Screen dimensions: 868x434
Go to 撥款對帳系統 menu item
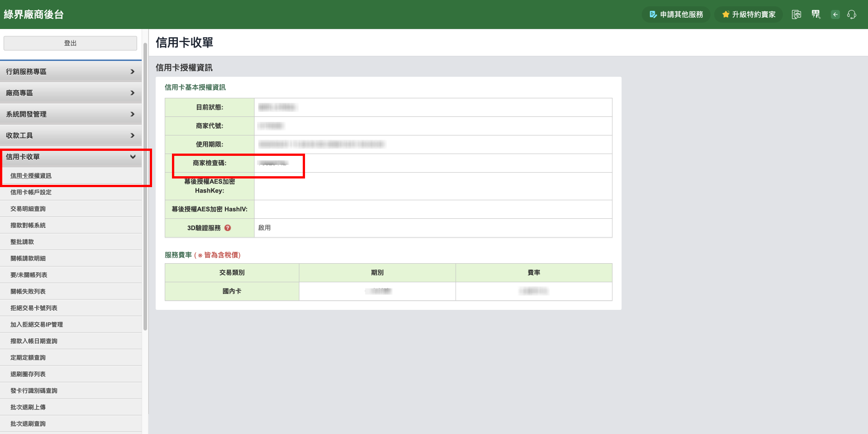28,225
